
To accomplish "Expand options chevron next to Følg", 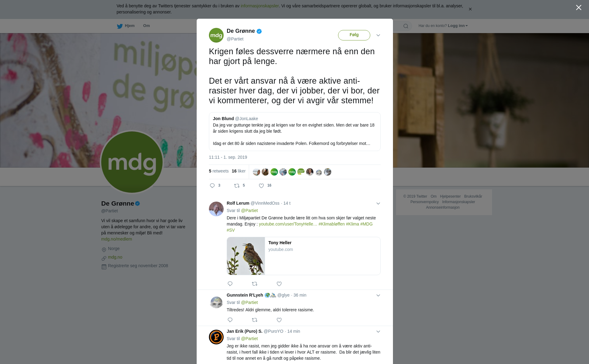I will click(x=378, y=35).
